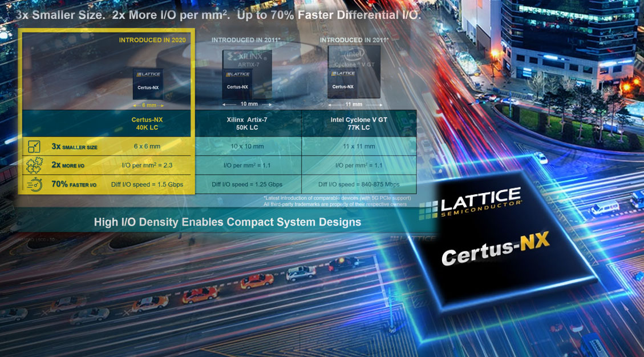Image resolution: width=644 pixels, height=357 pixels.
Task: Click the puzzle pieces More I/O icon
Action: (34, 165)
